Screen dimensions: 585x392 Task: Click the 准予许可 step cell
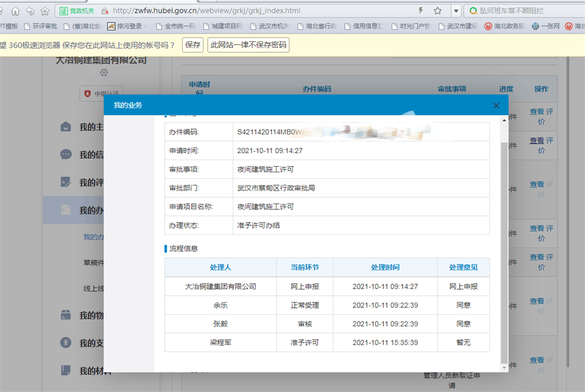305,342
